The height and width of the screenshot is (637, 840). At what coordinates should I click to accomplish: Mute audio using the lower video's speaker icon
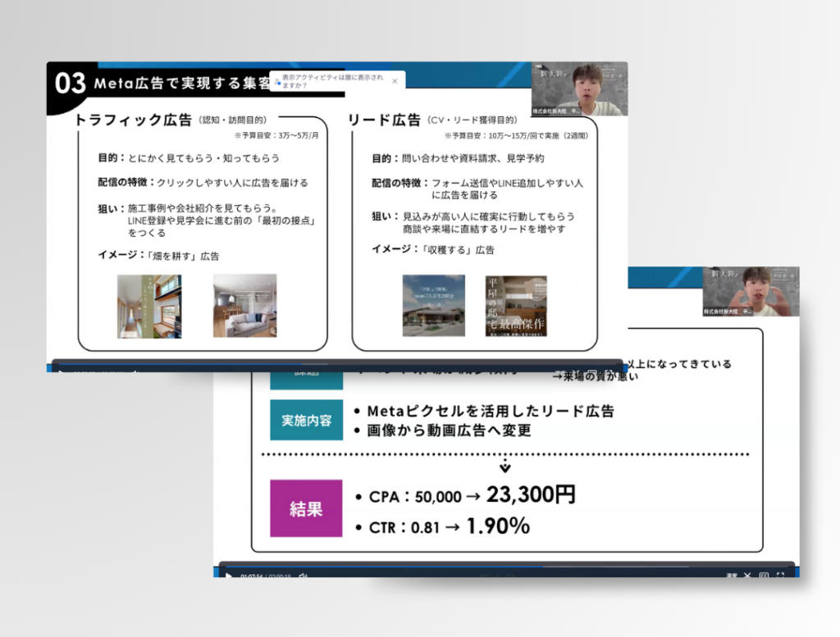click(x=303, y=576)
